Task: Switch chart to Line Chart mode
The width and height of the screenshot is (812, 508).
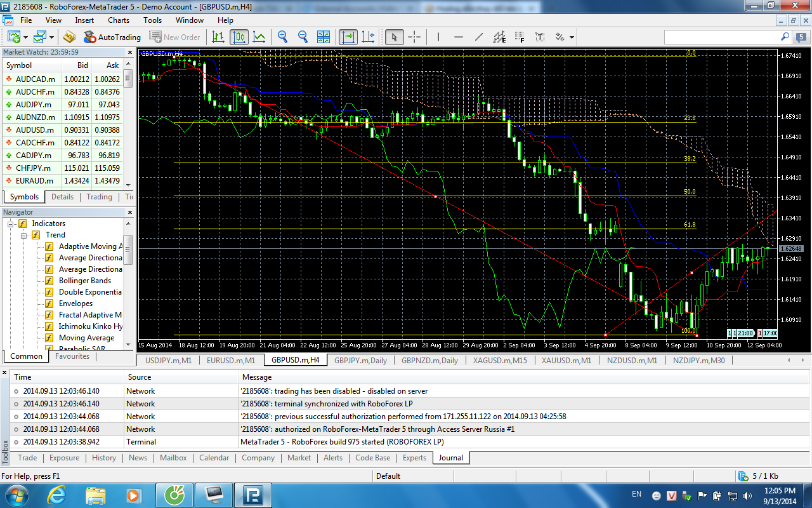Action: [259, 37]
